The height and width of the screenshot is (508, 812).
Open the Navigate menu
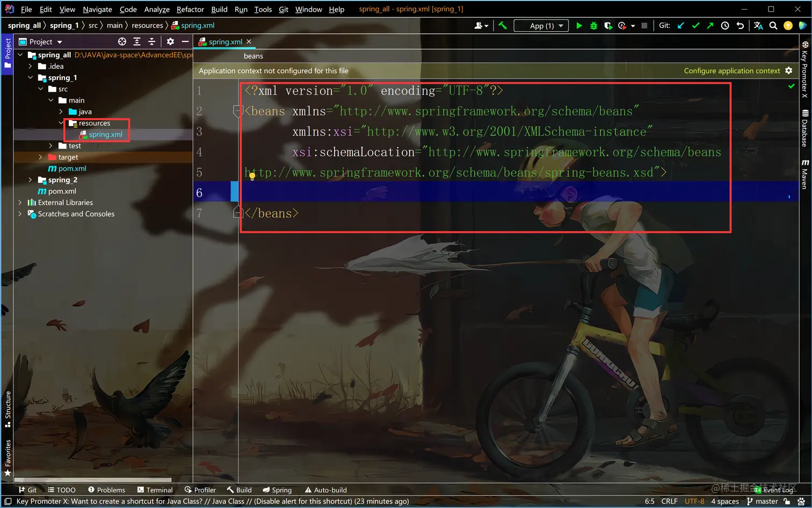pyautogui.click(x=97, y=9)
